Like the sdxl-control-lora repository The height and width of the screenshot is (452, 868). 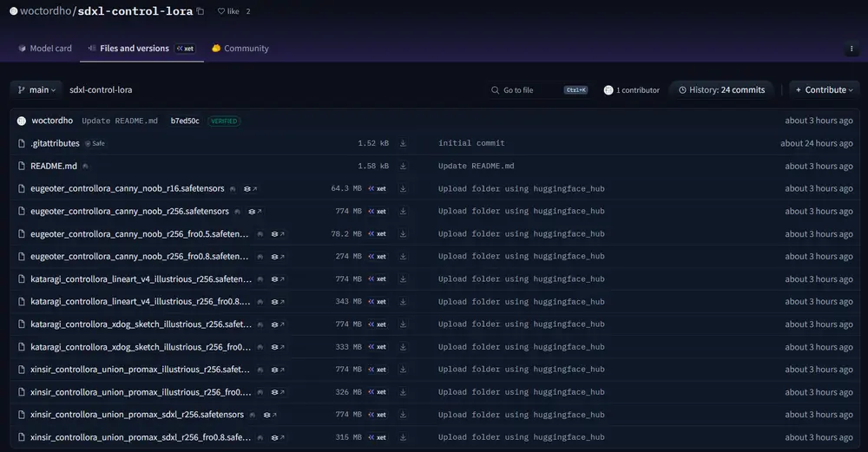[x=228, y=11]
